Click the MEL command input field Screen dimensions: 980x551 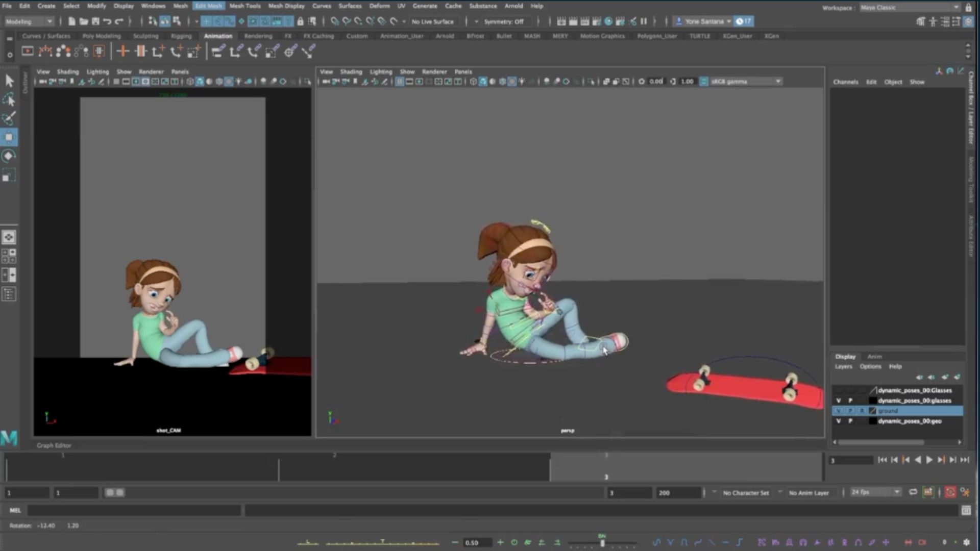click(x=134, y=510)
